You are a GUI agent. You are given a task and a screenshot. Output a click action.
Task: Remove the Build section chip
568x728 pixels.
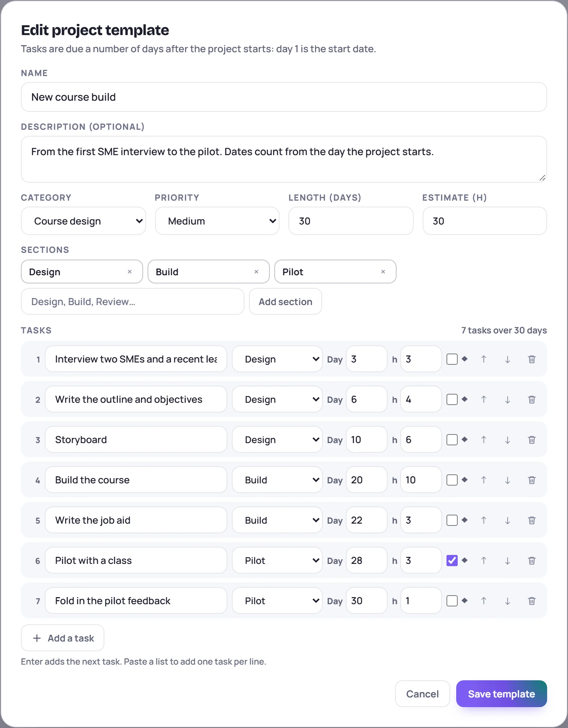coord(256,272)
